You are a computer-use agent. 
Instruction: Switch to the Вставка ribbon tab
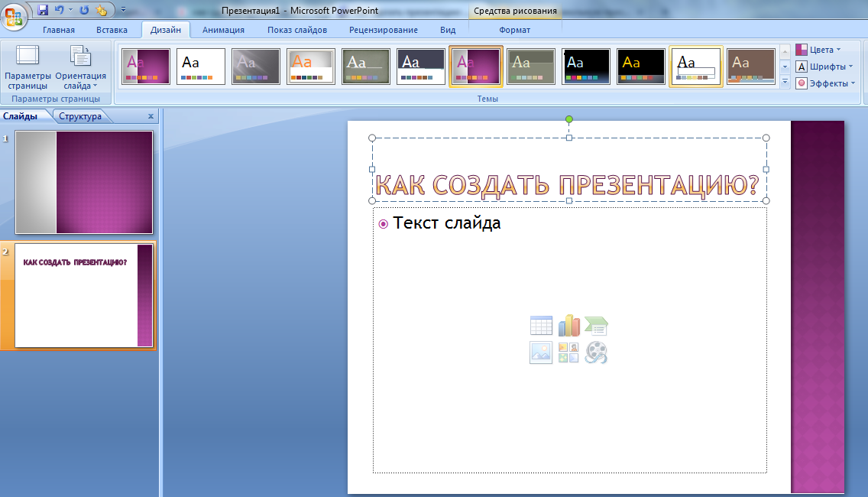click(x=112, y=30)
